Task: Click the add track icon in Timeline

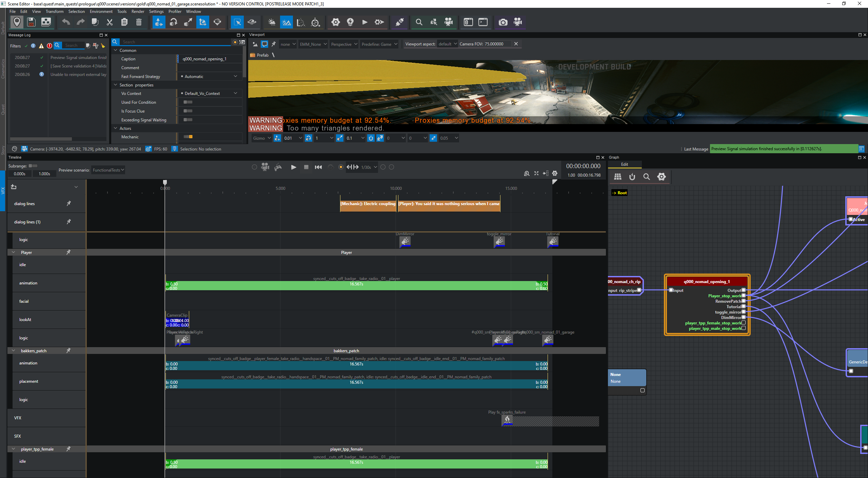Action: tap(14, 187)
